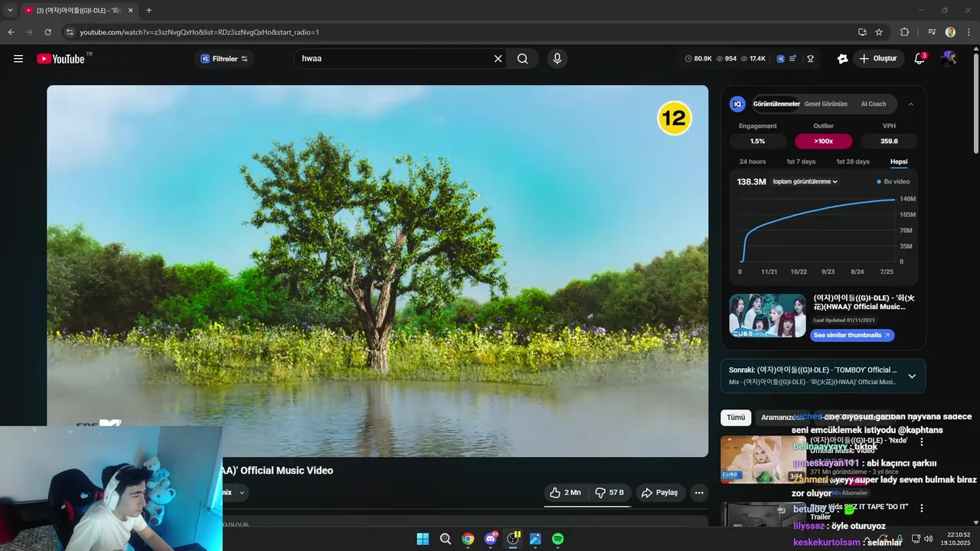Screen dimensions: 980x551
Task: Open the Photos app from taskbar
Action: 535,539
